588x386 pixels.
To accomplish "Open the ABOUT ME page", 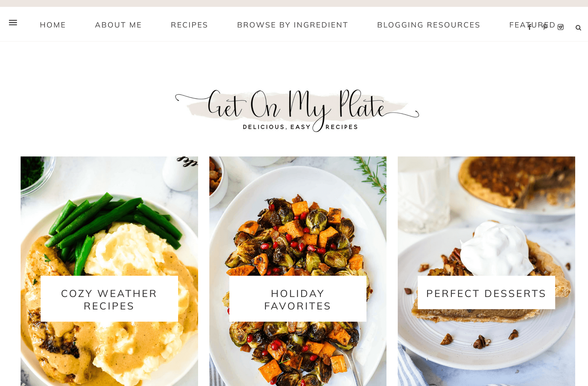I will click(x=118, y=25).
